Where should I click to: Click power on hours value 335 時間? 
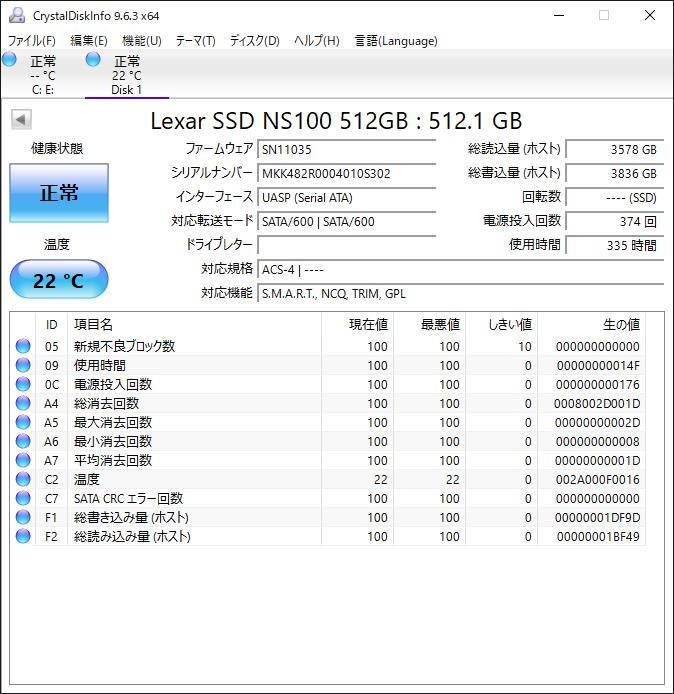[x=615, y=245]
